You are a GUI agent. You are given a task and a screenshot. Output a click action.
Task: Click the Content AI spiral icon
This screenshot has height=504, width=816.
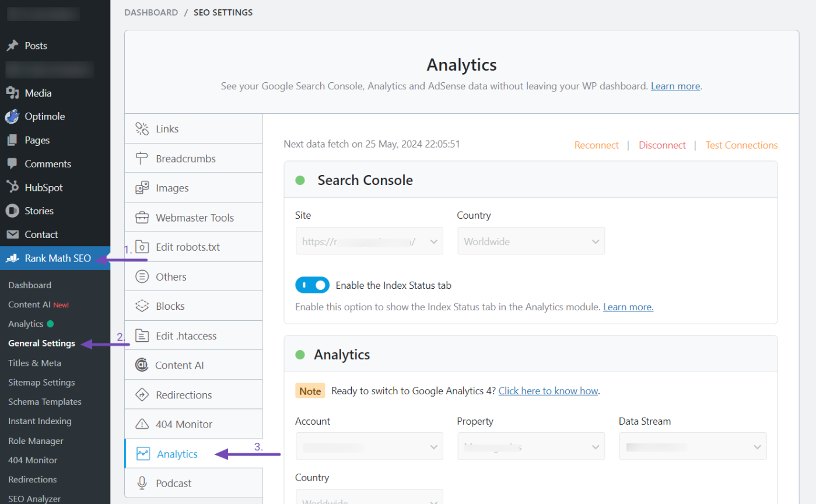[x=142, y=365]
